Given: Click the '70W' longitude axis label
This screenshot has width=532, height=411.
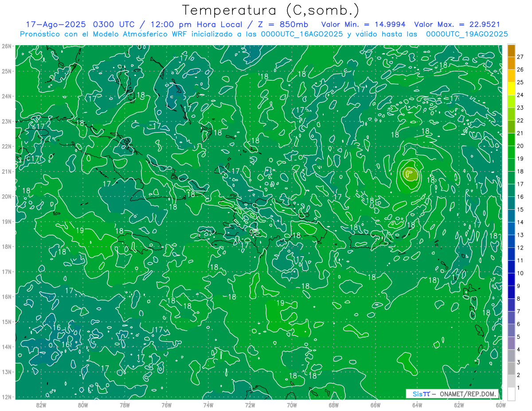Looking at the screenshot, I should (x=292, y=405).
